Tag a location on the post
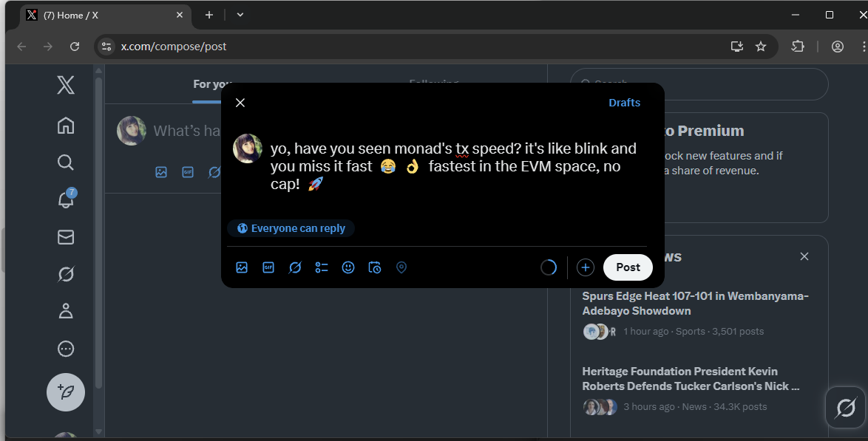The image size is (868, 441). pyautogui.click(x=401, y=267)
